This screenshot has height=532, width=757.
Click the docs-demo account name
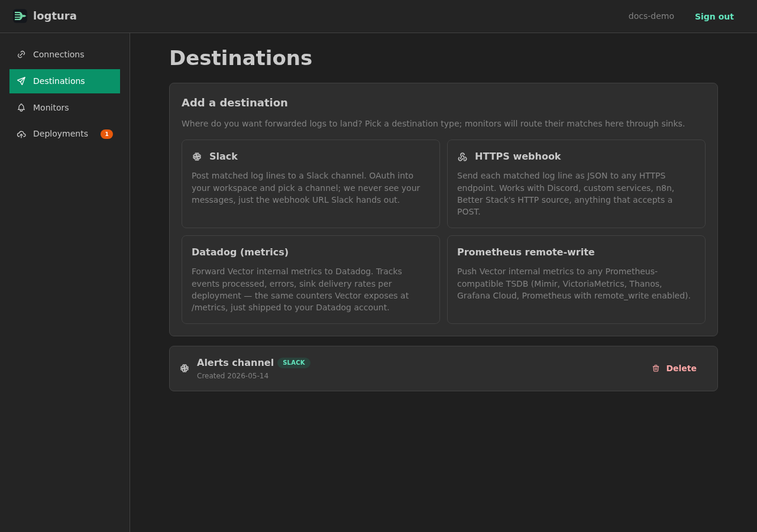[x=651, y=16]
